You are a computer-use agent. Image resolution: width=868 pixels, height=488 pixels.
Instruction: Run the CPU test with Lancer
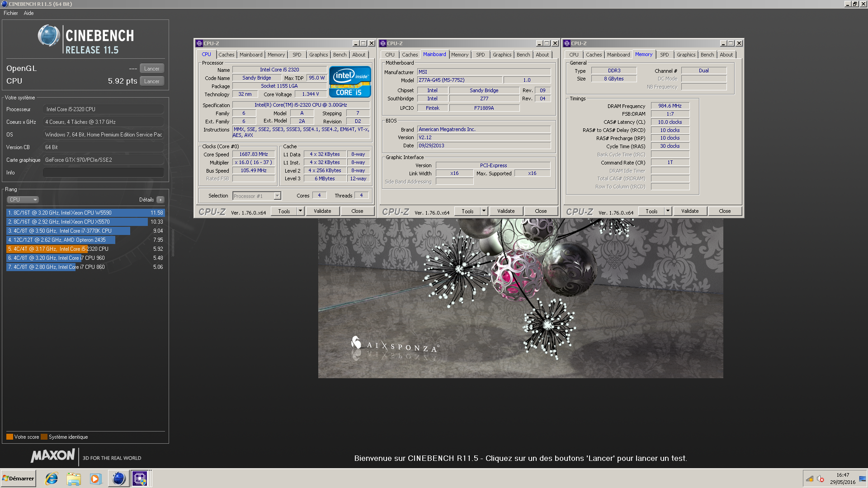(x=152, y=81)
